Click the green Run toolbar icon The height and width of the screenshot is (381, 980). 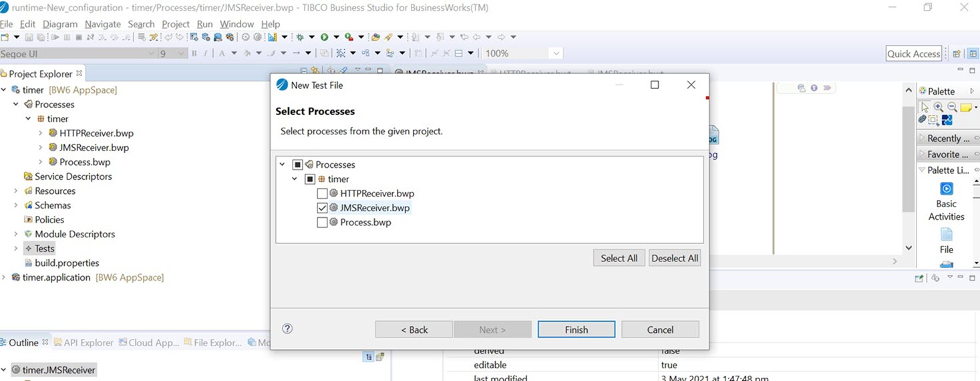(x=324, y=37)
